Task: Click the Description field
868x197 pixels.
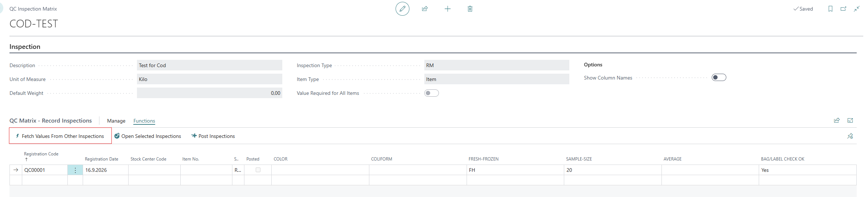Action: coord(209,65)
